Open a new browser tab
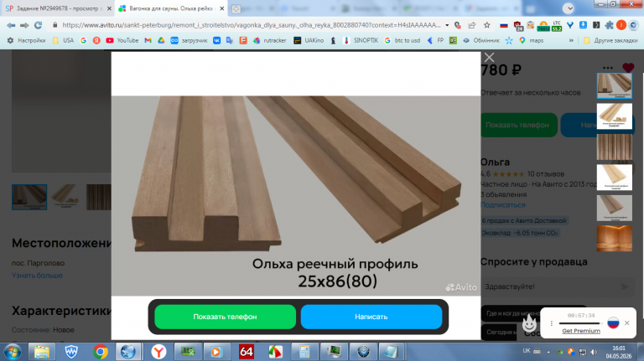644x361 pixels. (236, 8)
